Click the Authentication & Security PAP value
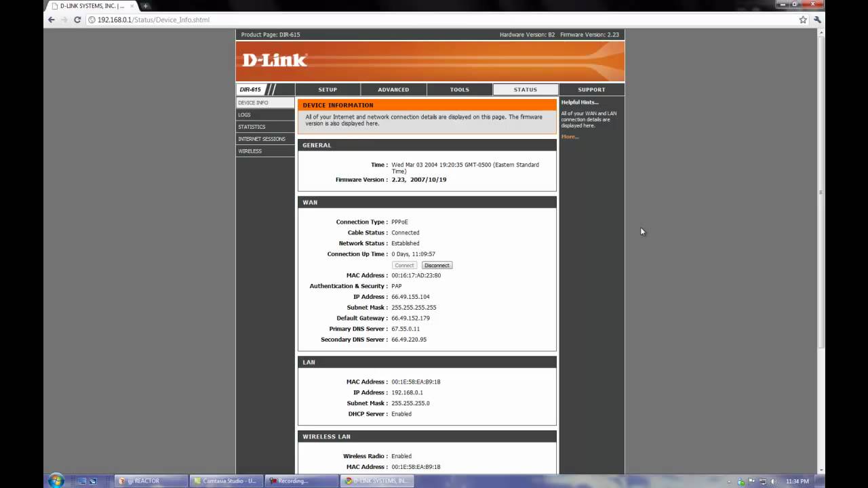 (x=396, y=286)
